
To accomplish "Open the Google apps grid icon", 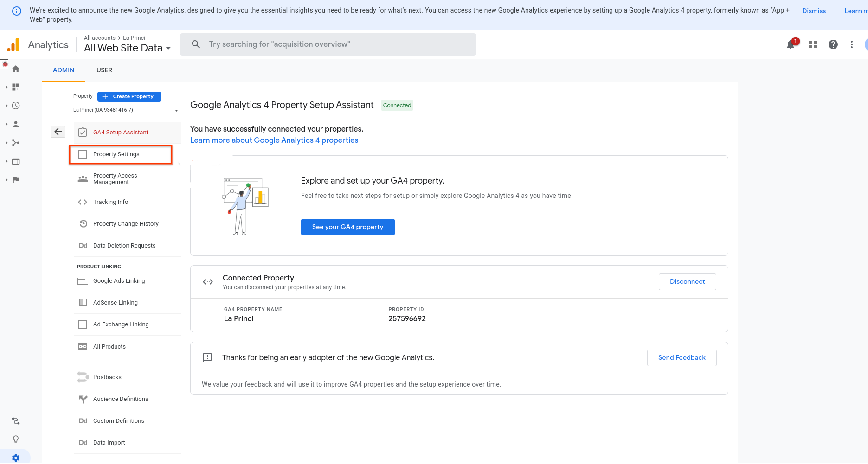I will point(813,44).
